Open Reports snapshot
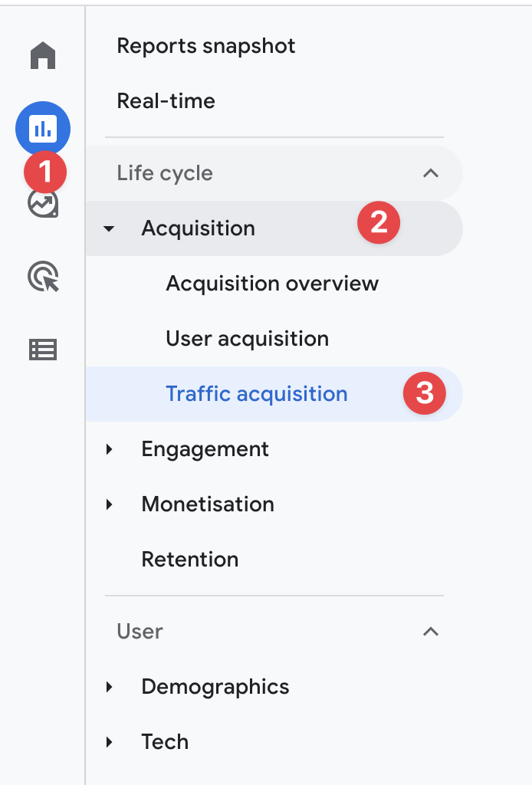Viewport: 532px width, 785px height. pyautogui.click(x=205, y=46)
